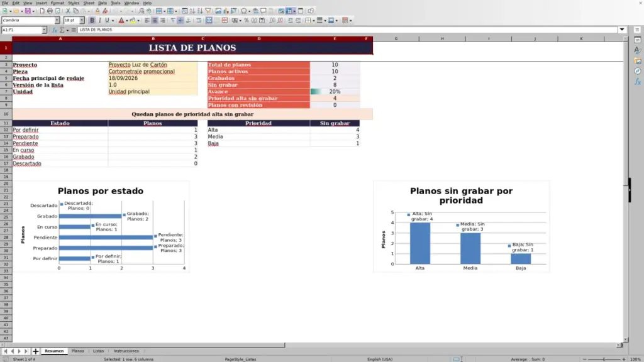Click the Insert Image icon
This screenshot has width=644, height=362.
218,11
